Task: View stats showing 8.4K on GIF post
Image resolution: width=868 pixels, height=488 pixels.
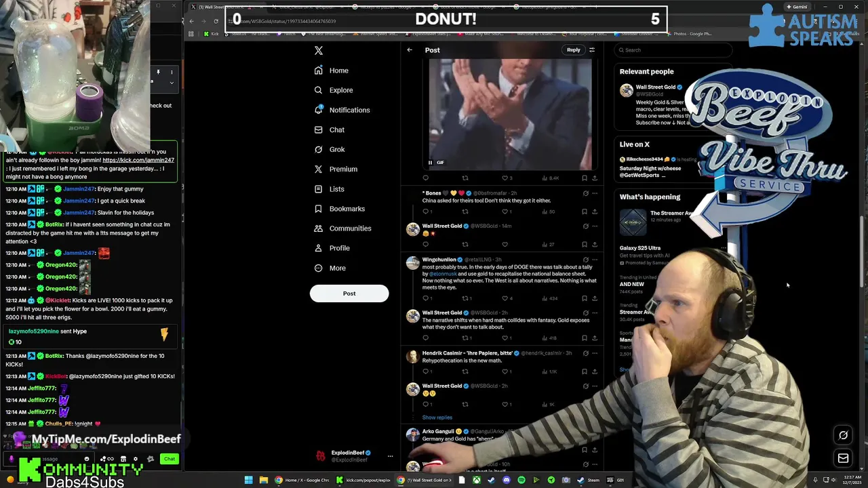Action: pos(551,178)
